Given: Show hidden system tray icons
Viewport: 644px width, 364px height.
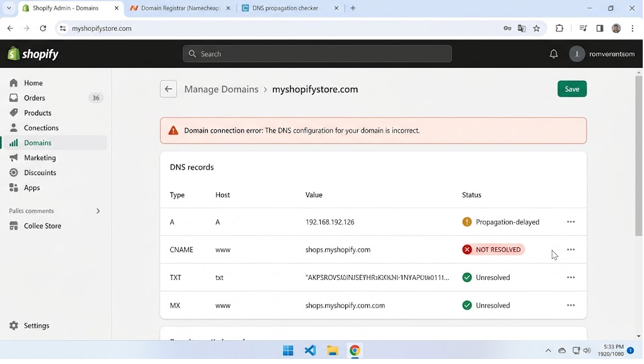Looking at the screenshot, I should tap(548, 350).
